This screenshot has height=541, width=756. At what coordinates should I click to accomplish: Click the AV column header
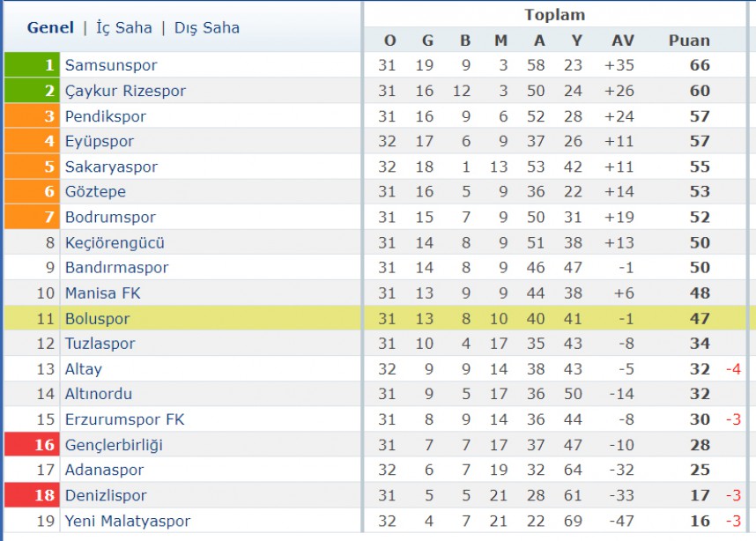point(622,41)
